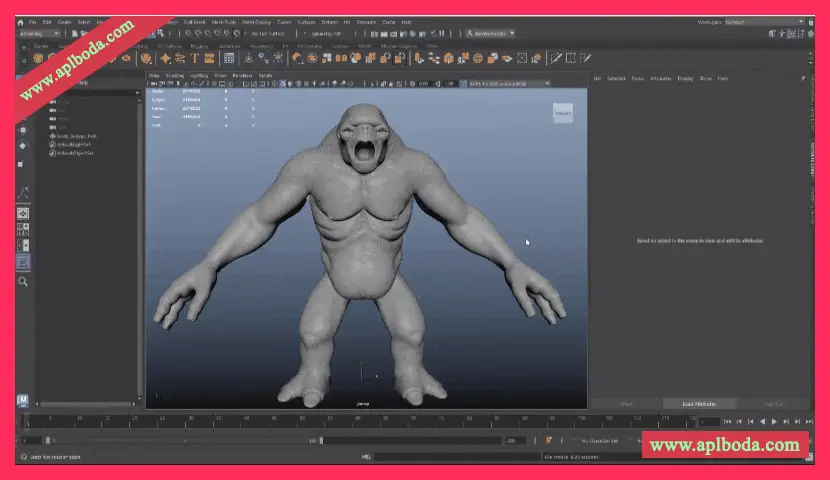Click the star-shaped shelf icon before Type tool
This screenshot has height=480, width=830.
[x=165, y=58]
